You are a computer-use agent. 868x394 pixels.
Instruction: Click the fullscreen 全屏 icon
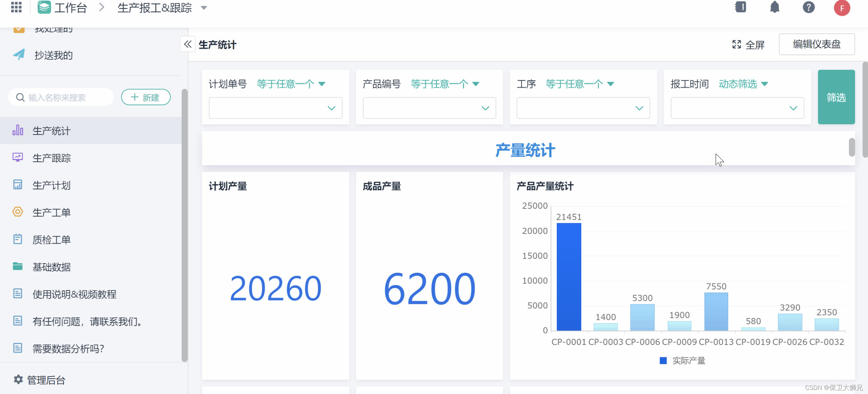[737, 44]
